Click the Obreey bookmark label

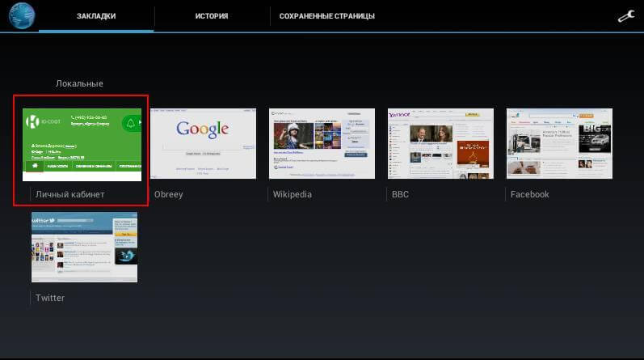click(x=168, y=195)
